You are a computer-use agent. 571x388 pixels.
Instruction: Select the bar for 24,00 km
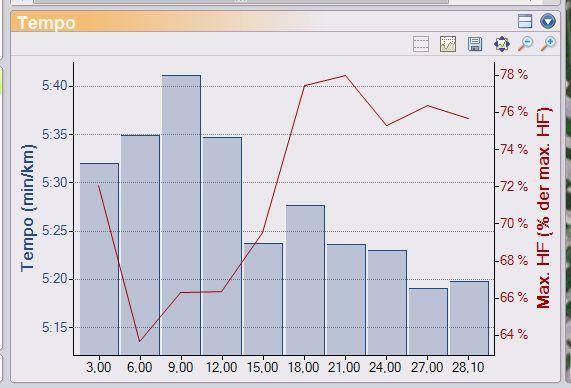point(387,302)
